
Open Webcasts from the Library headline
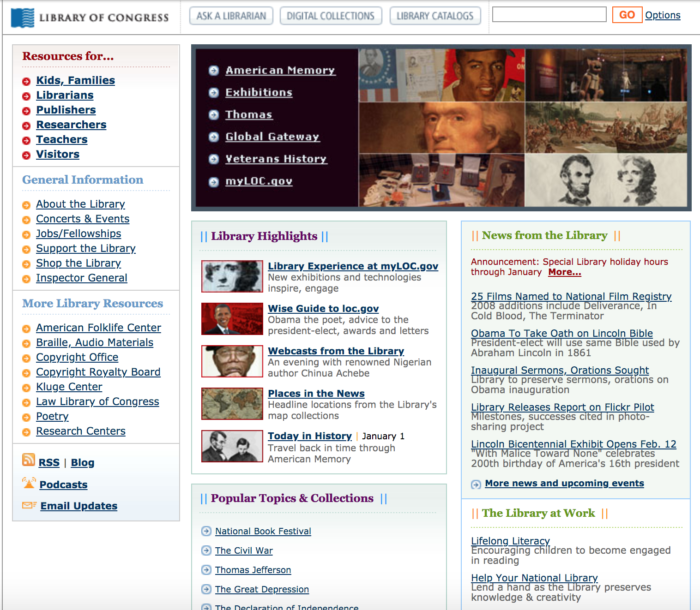336,351
